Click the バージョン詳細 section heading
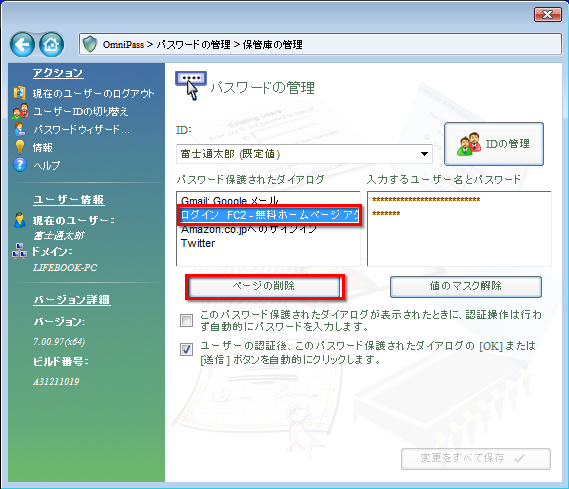 click(72, 300)
